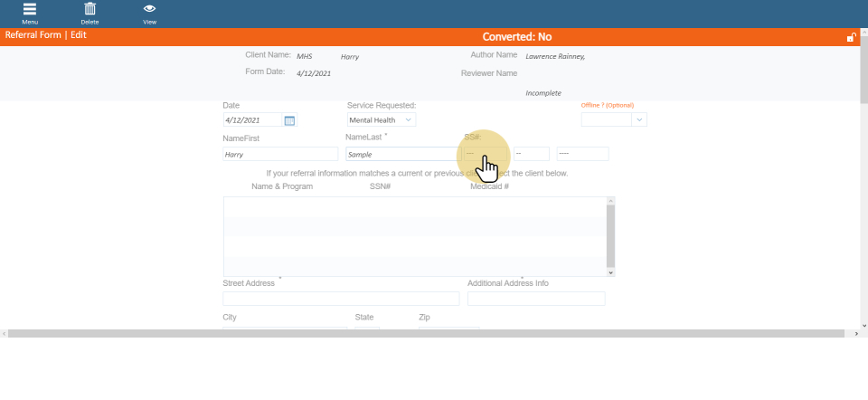Click the NameLast field containing Sample

tap(401, 155)
